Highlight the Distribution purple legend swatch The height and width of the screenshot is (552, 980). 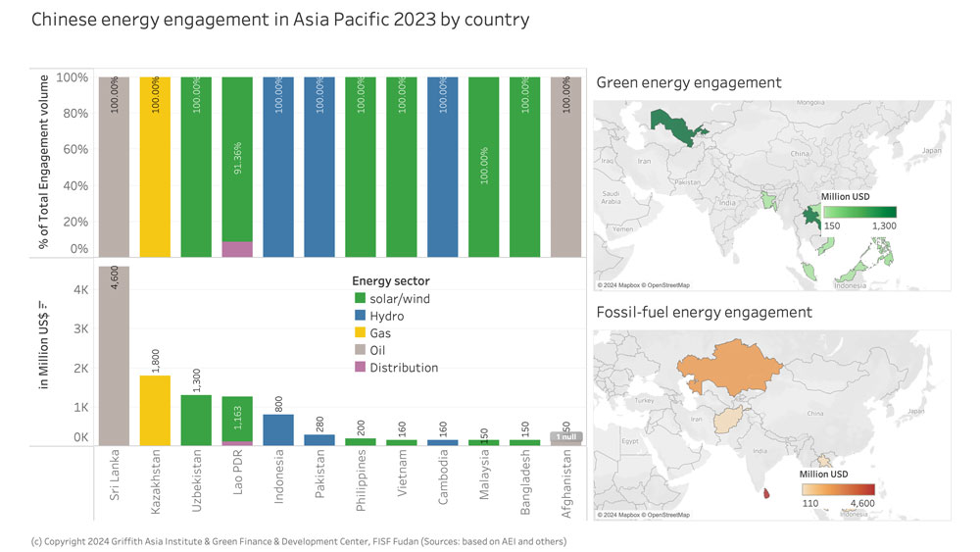[359, 368]
